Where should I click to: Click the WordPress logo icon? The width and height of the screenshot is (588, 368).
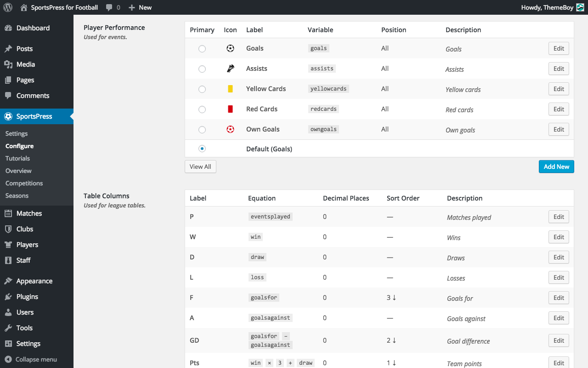click(8, 7)
